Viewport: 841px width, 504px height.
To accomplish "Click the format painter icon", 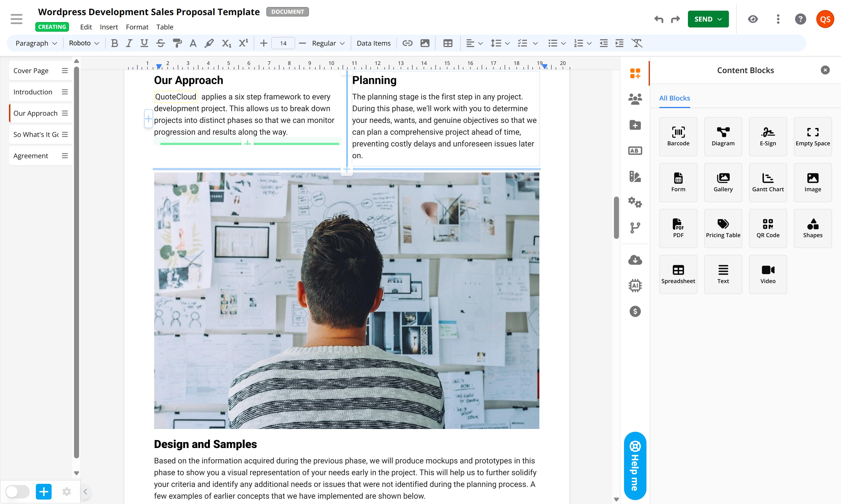I will tap(177, 43).
